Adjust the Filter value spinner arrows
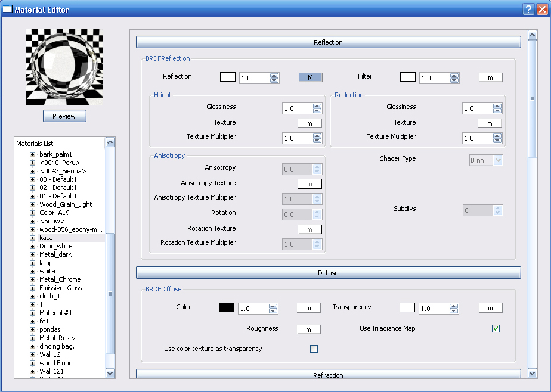 (454, 78)
